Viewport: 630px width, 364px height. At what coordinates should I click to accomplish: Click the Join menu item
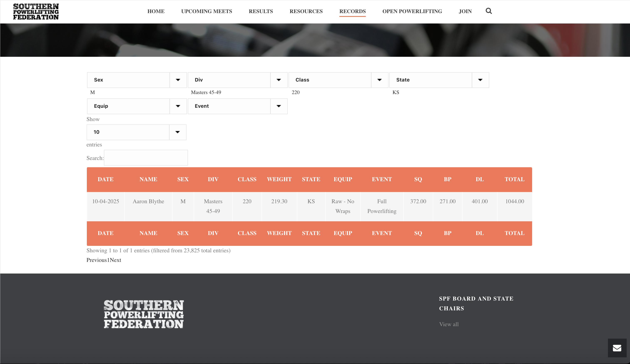465,11
